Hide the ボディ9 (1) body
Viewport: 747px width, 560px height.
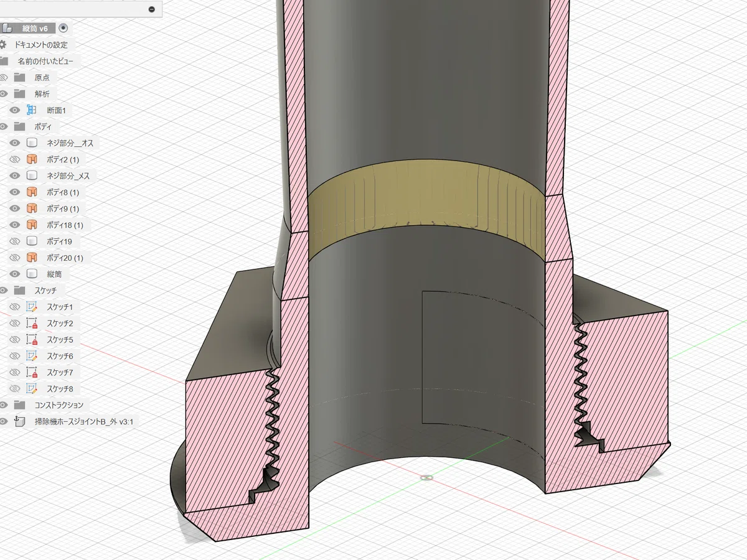16,208
